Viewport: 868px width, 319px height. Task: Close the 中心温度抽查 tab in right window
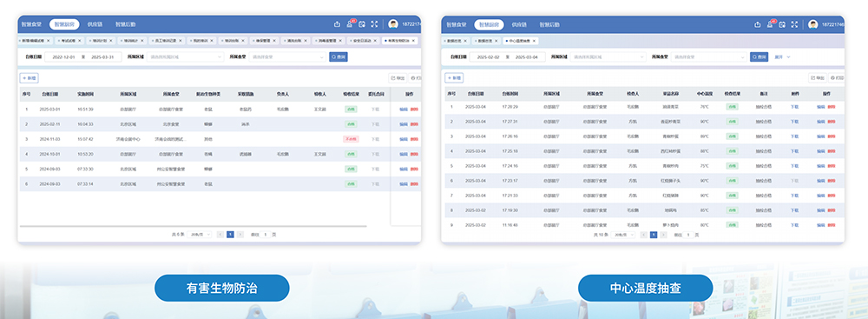534,41
